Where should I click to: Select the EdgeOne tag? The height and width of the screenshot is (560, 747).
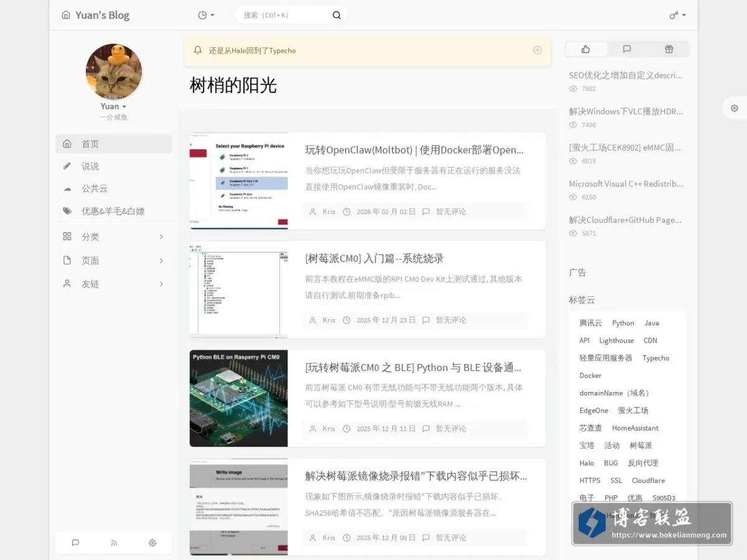pos(594,410)
